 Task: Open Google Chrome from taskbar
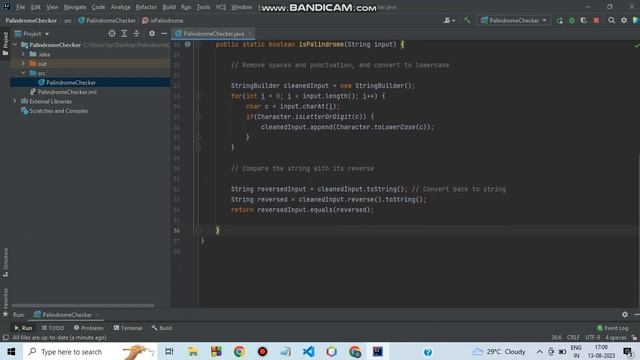coord(240,351)
